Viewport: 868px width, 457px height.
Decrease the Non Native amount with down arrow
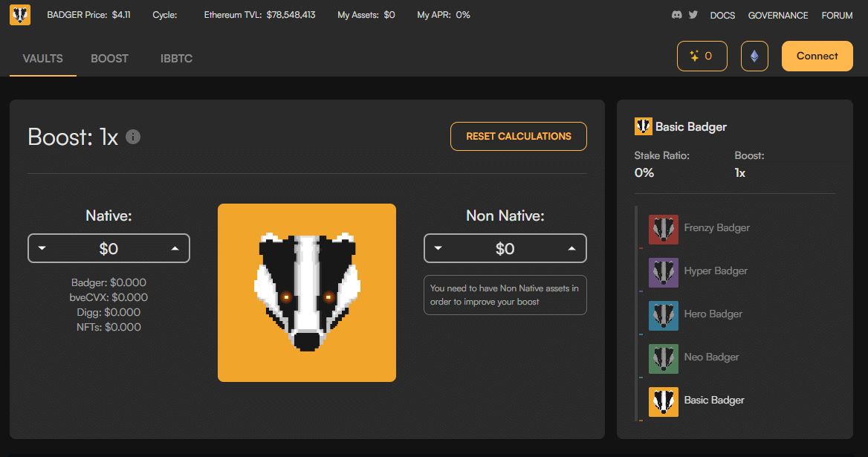tap(438, 248)
